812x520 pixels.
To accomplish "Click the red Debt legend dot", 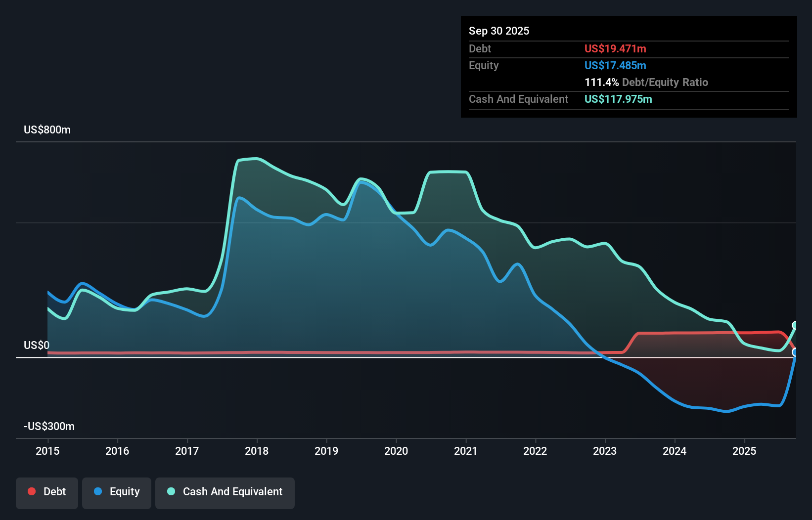I will [x=31, y=491].
